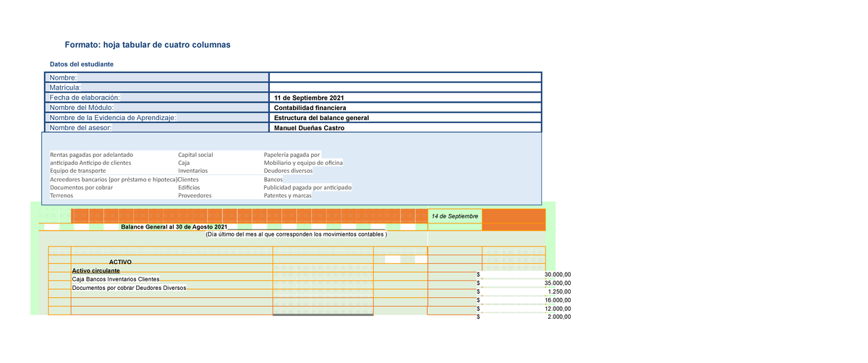Click the '14 de Septiembre' cell
Viewport: 868px width, 363px height.
[x=454, y=216]
